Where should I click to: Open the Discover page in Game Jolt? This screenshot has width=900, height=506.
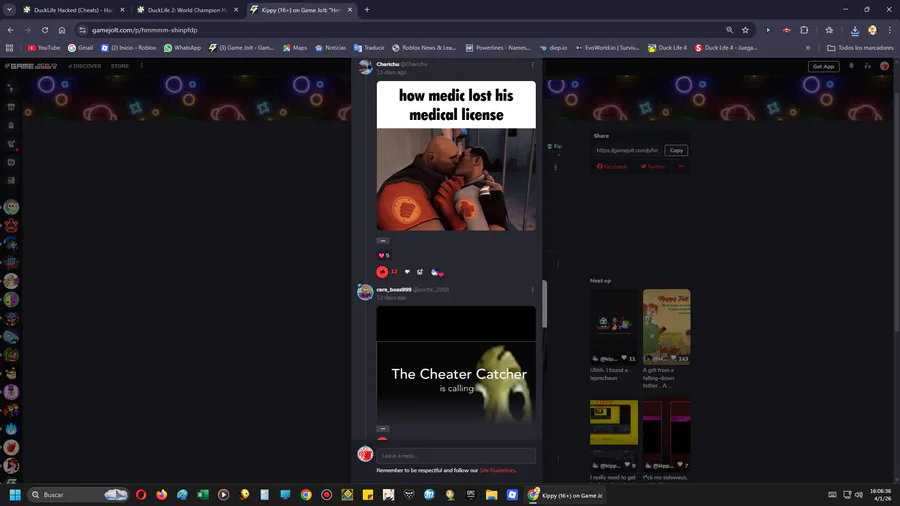[84, 66]
